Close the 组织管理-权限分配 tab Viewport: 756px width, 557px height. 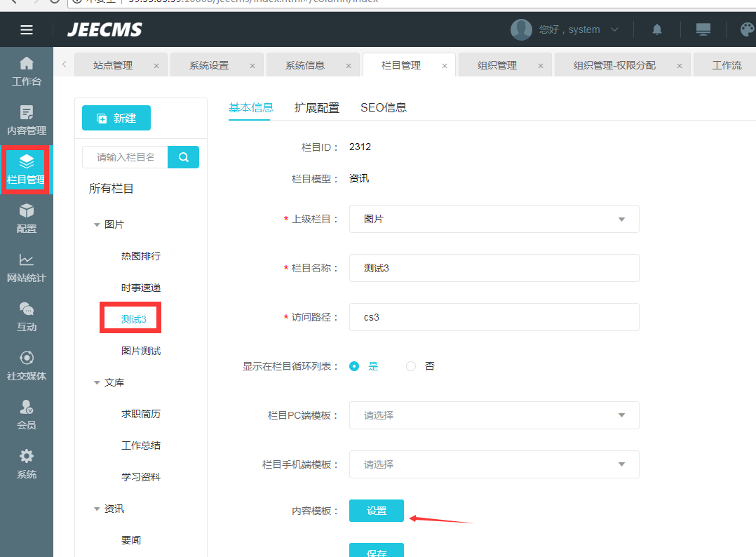pos(680,66)
